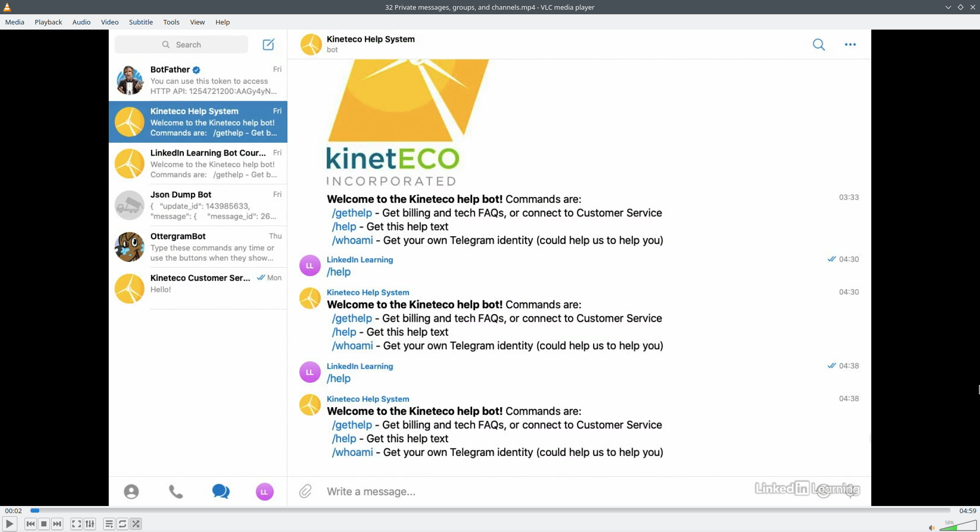Click /help link in the 03:33 message
Image resolution: width=980 pixels, height=532 pixels.
[344, 227]
